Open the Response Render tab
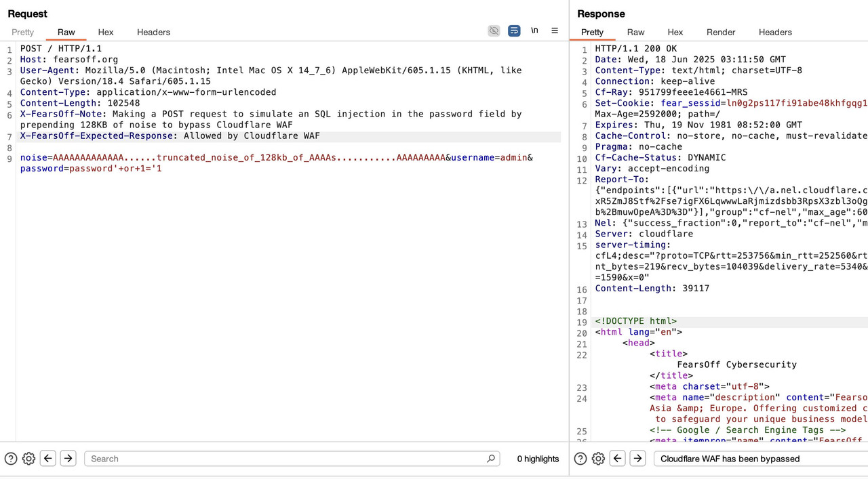The width and height of the screenshot is (868, 479). [721, 32]
